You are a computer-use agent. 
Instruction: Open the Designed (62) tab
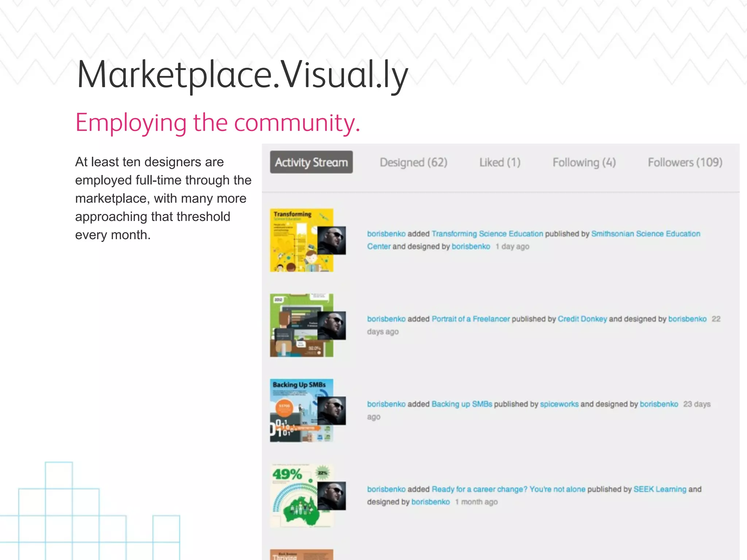414,163
